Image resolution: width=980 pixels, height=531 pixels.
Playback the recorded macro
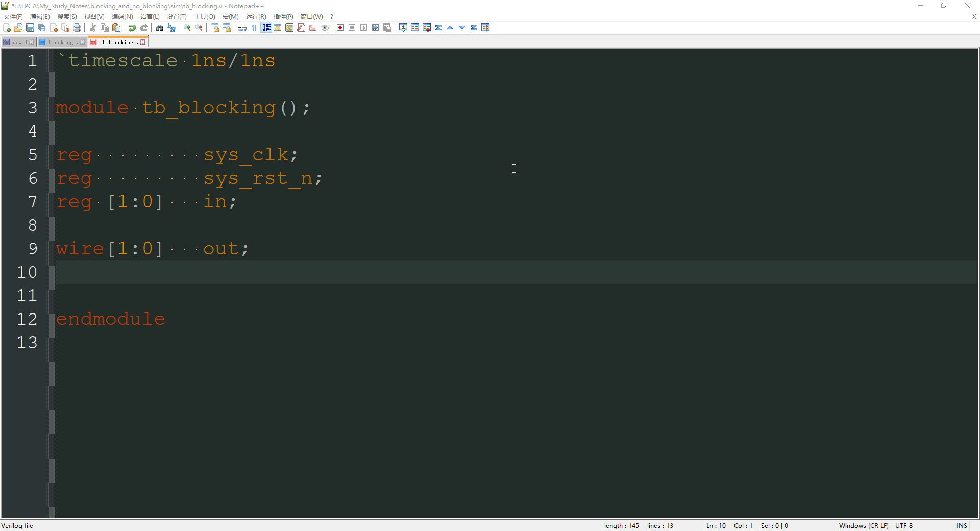pos(363,28)
